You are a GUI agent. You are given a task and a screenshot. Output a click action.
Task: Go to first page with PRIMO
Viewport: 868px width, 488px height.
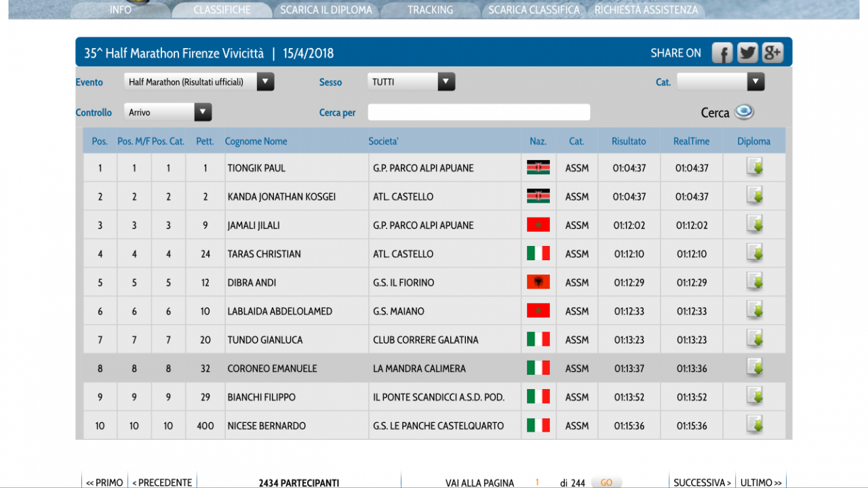click(104, 483)
